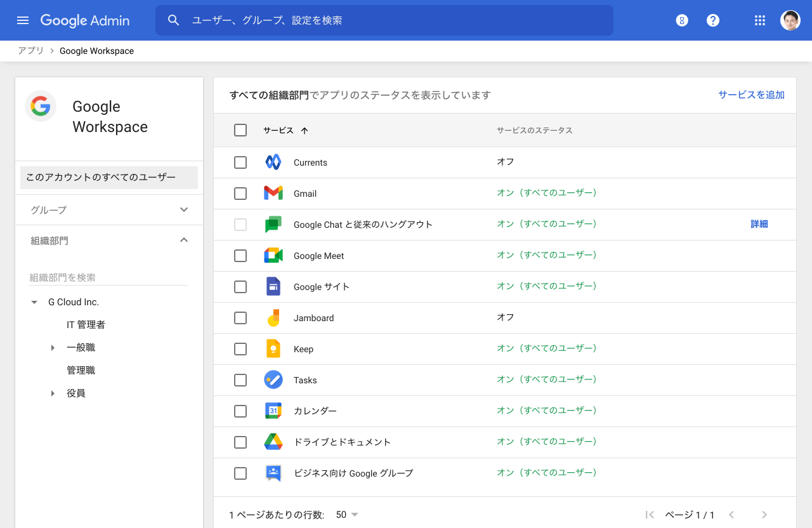The image size is (812, 528).
Task: Select the IT 管理者 organizational unit
Action: click(86, 325)
